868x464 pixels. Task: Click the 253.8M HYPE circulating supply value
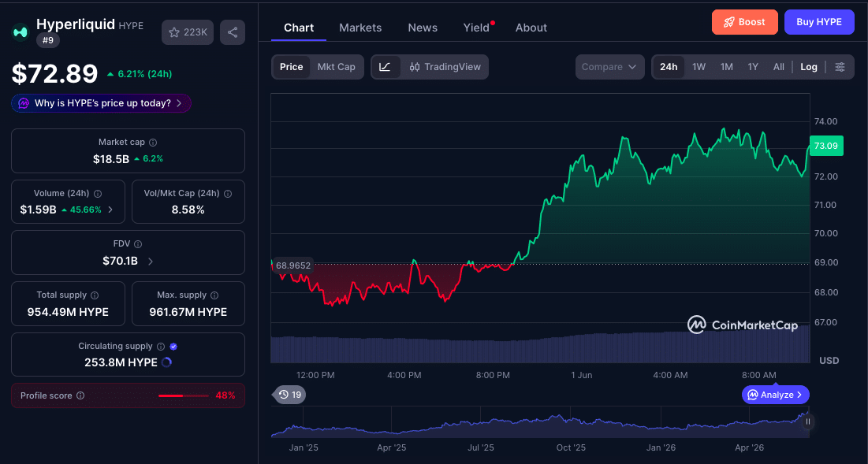[121, 363]
